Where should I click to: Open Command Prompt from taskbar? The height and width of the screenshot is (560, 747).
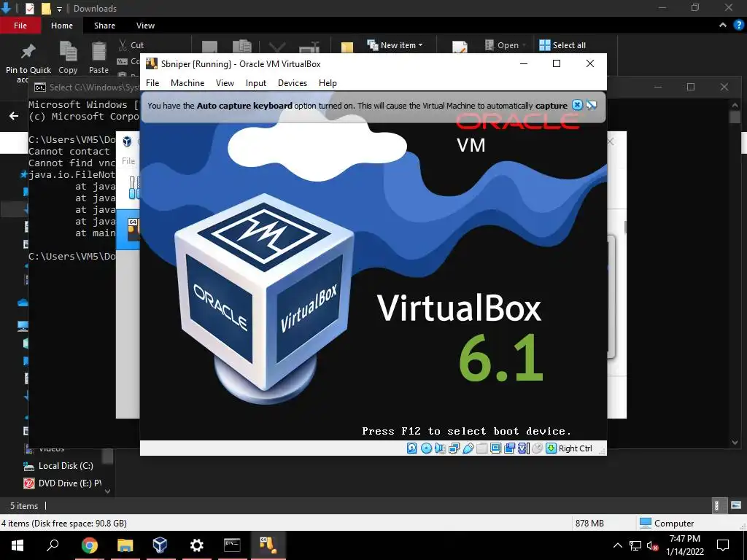(x=232, y=545)
